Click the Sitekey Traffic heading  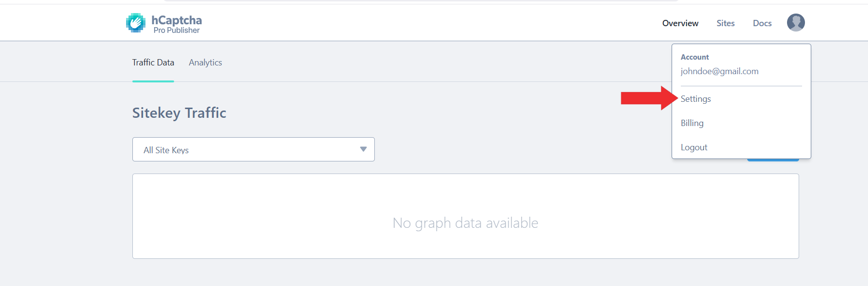[x=179, y=113]
